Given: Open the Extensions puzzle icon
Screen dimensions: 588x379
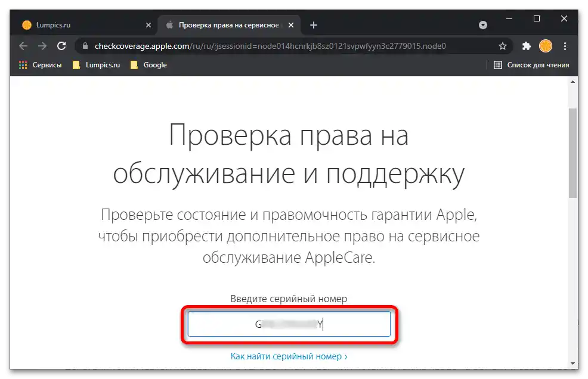Looking at the screenshot, I should point(527,46).
